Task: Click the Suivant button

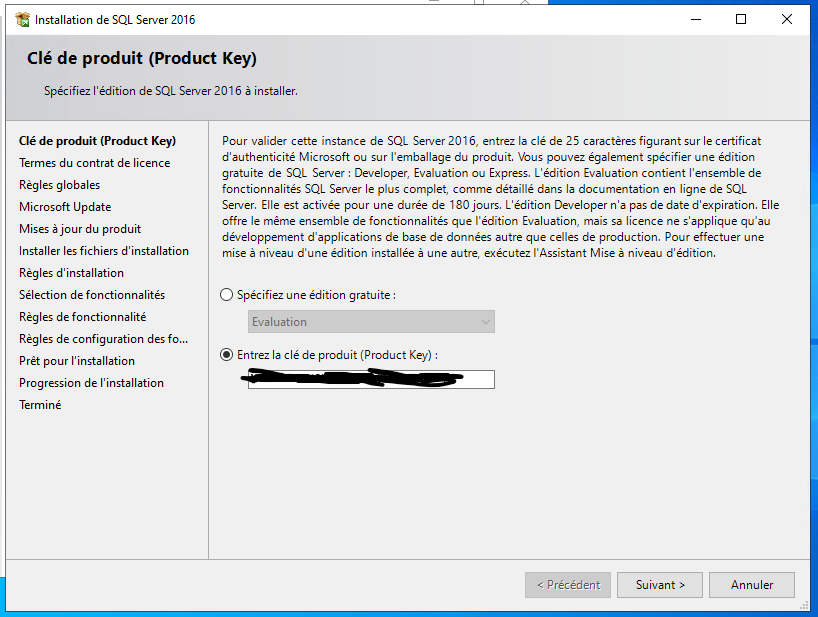Action: point(660,585)
